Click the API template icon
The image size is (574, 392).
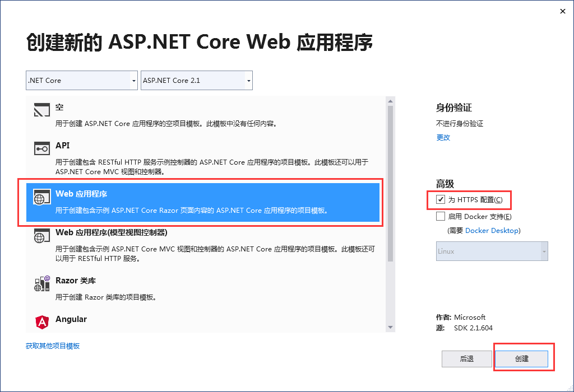pos(41,148)
